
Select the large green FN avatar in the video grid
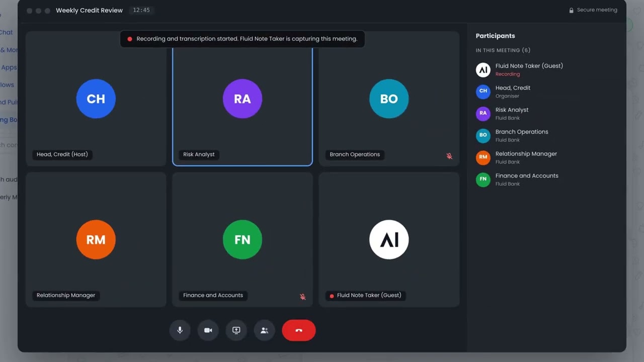point(243,240)
